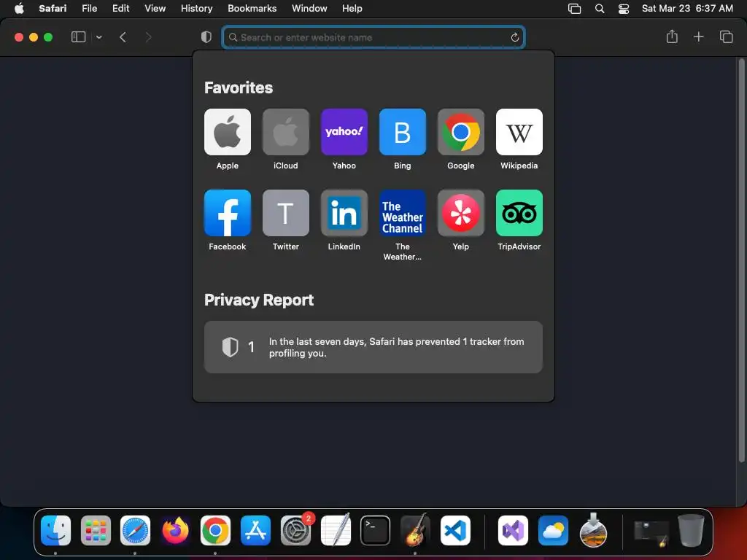This screenshot has height=560, width=747.
Task: Open the TripAdvisor favorite
Action: [x=519, y=213]
